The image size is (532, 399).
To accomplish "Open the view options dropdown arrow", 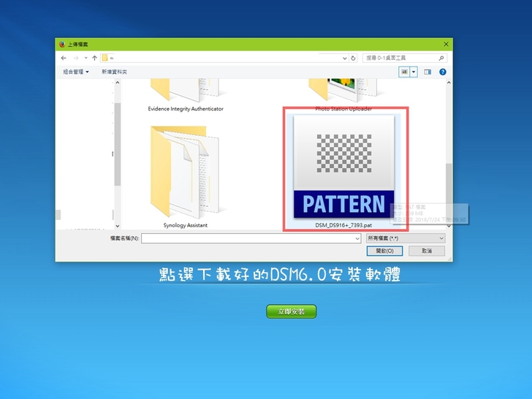I will coord(414,72).
